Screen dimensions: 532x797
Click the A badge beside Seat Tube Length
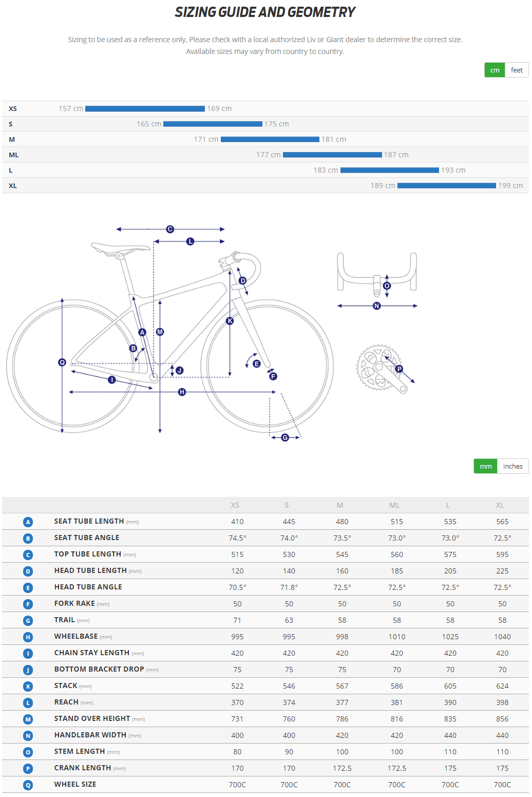28,522
